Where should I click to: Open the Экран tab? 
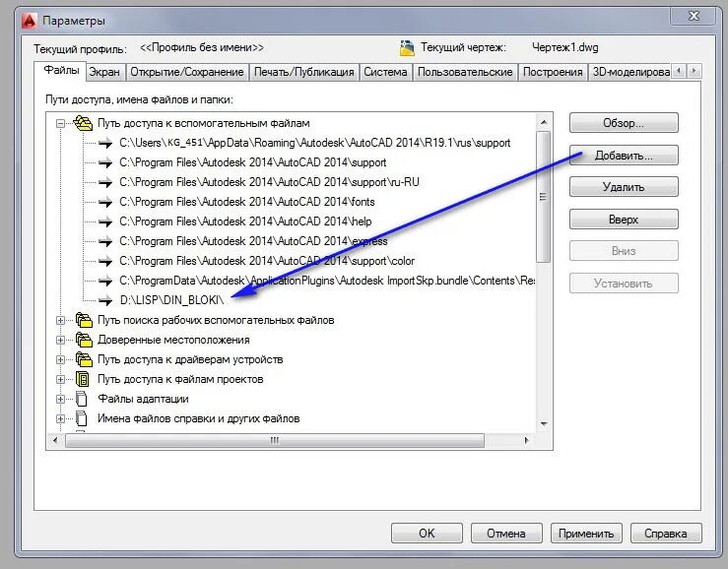[x=104, y=72]
